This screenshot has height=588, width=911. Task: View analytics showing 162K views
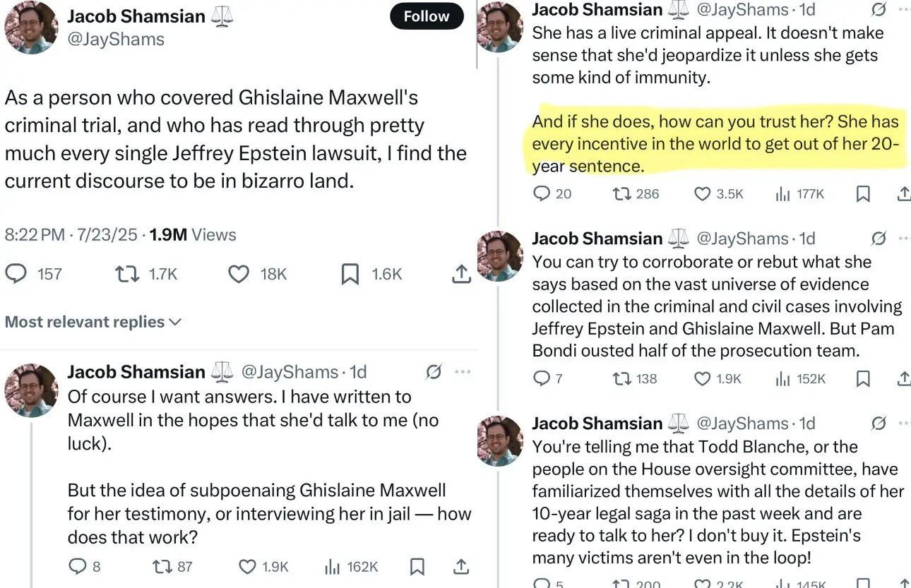(x=351, y=566)
